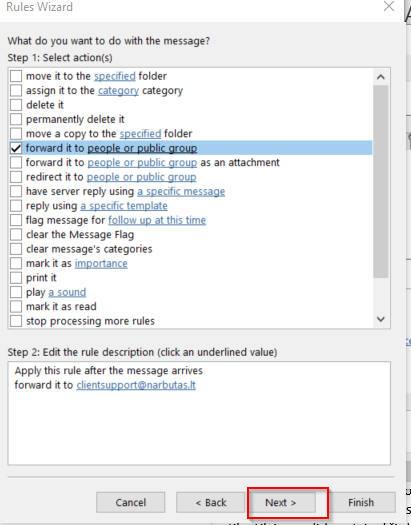Open the 'a sound' link
Image resolution: width=411 pixels, height=525 pixels.
67,292
